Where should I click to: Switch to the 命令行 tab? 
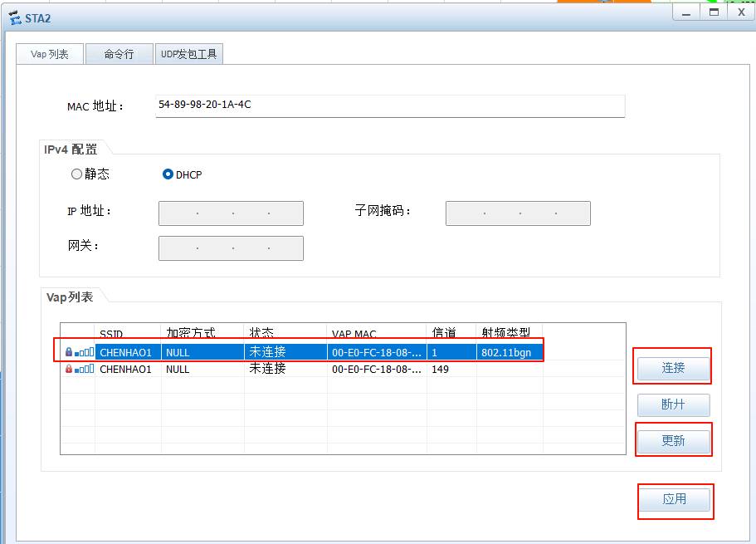point(119,54)
